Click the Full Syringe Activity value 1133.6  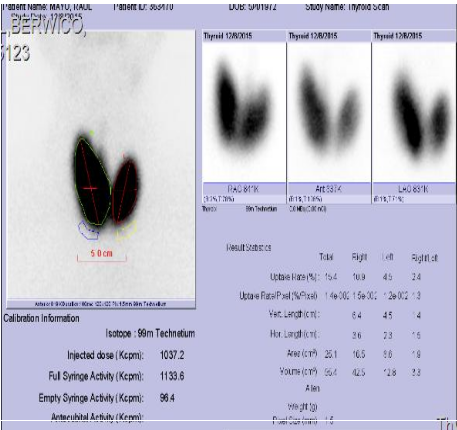[x=172, y=376]
